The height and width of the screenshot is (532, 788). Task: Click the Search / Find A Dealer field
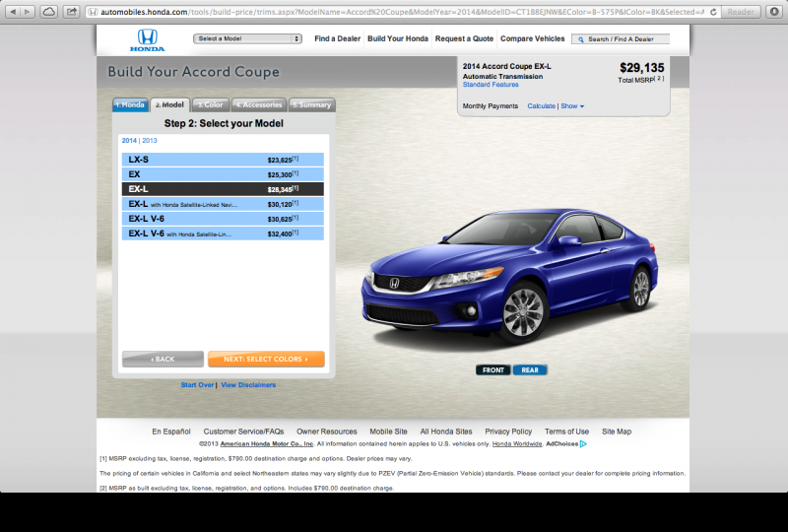(621, 39)
